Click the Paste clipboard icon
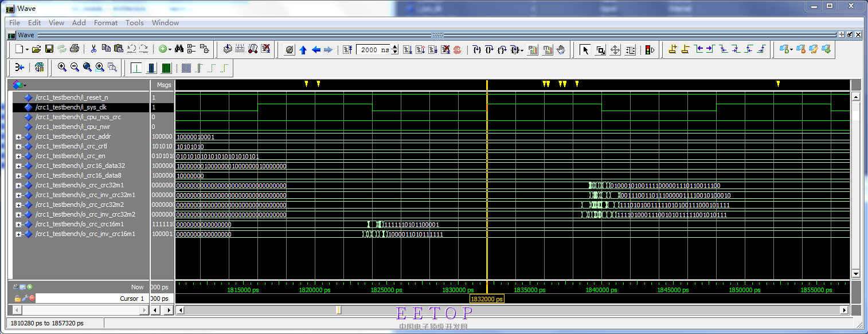868x334 pixels. click(x=119, y=49)
